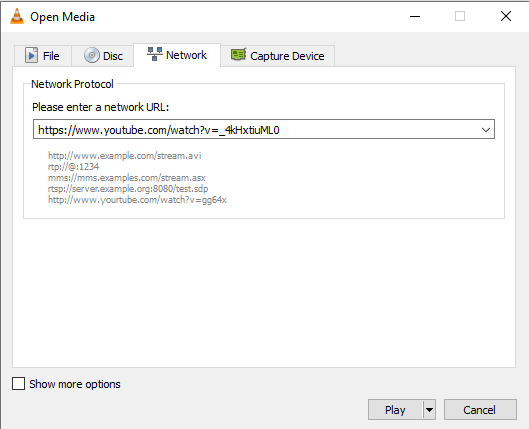The width and height of the screenshot is (529, 429).
Task: Select the Network tab label
Action: (x=186, y=55)
